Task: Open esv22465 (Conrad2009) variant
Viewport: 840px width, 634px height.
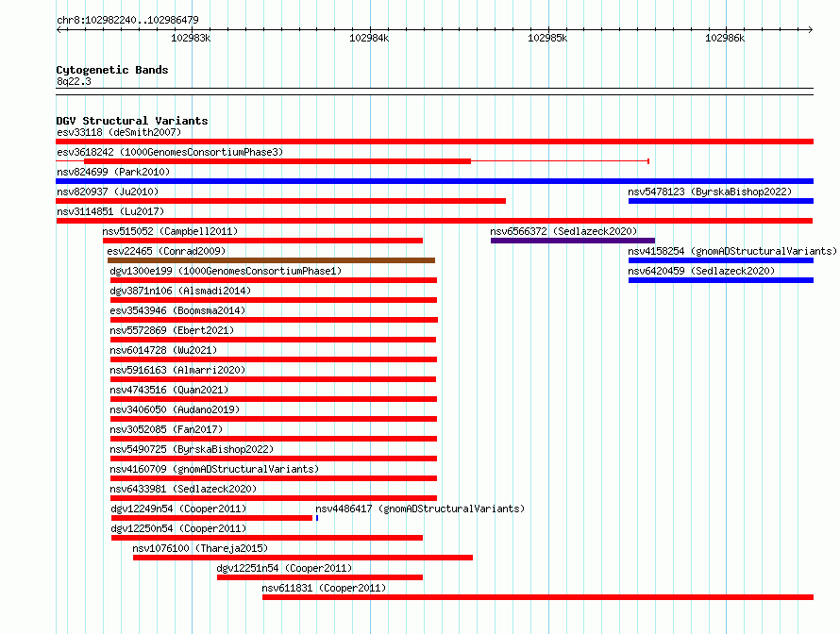Action: coord(166,251)
